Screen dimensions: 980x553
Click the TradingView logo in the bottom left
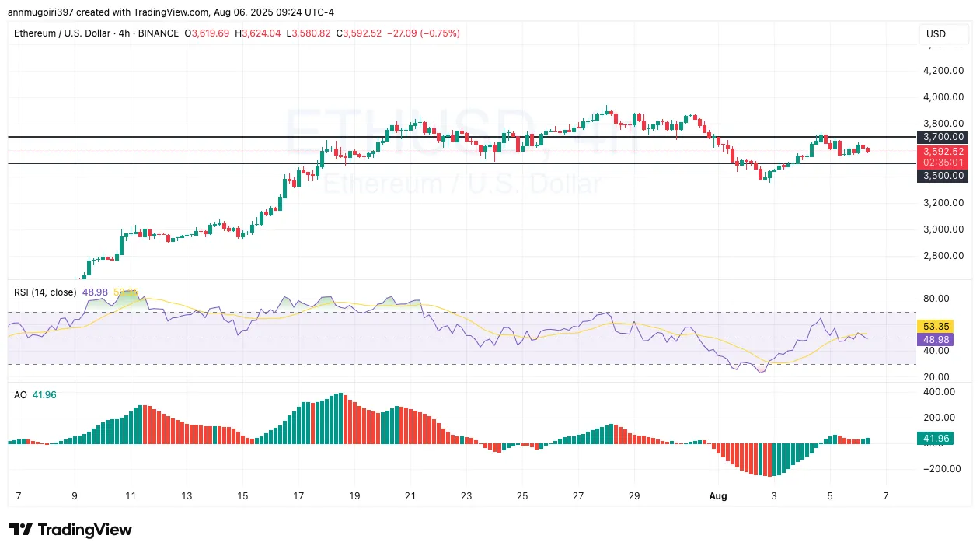(71, 530)
